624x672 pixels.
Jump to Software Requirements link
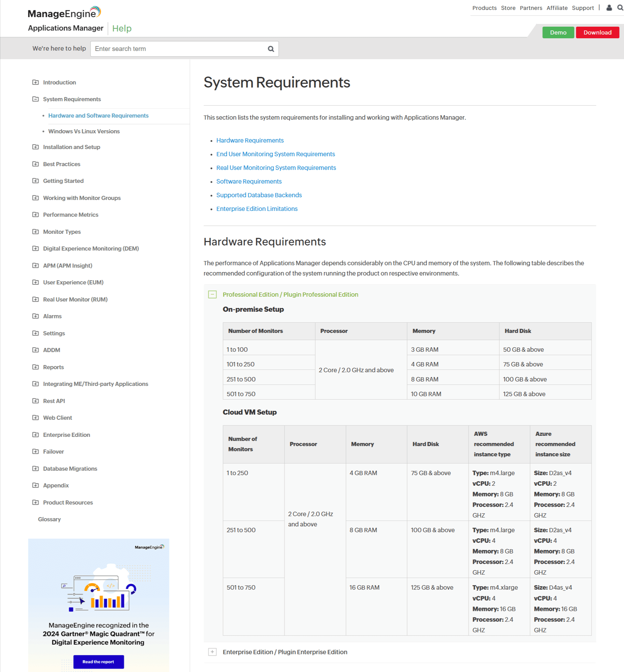tap(249, 182)
